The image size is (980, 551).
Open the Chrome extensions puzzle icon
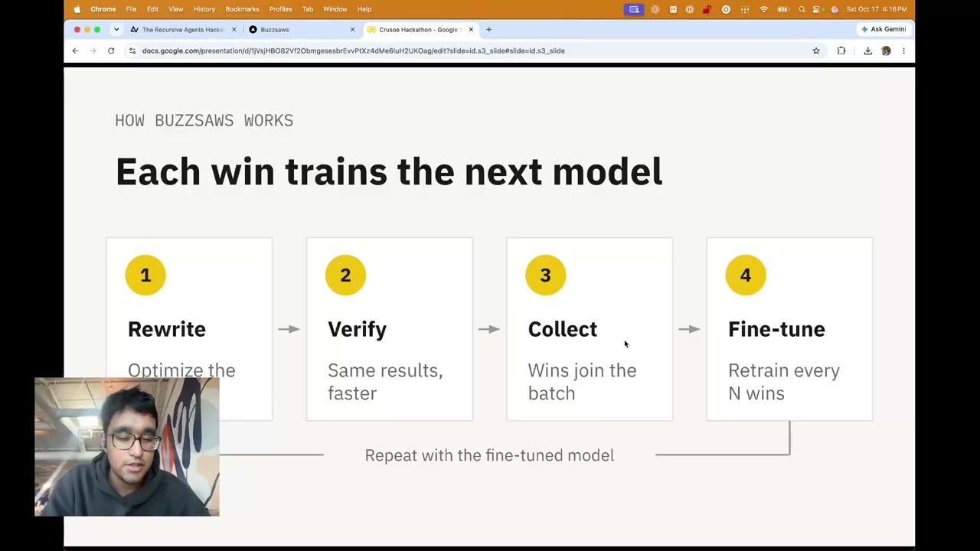[841, 51]
